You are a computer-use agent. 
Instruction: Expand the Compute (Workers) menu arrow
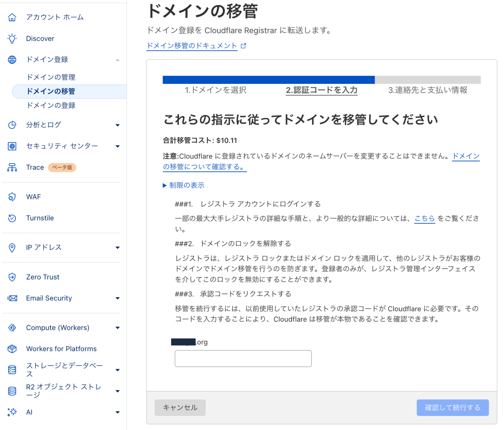(117, 328)
